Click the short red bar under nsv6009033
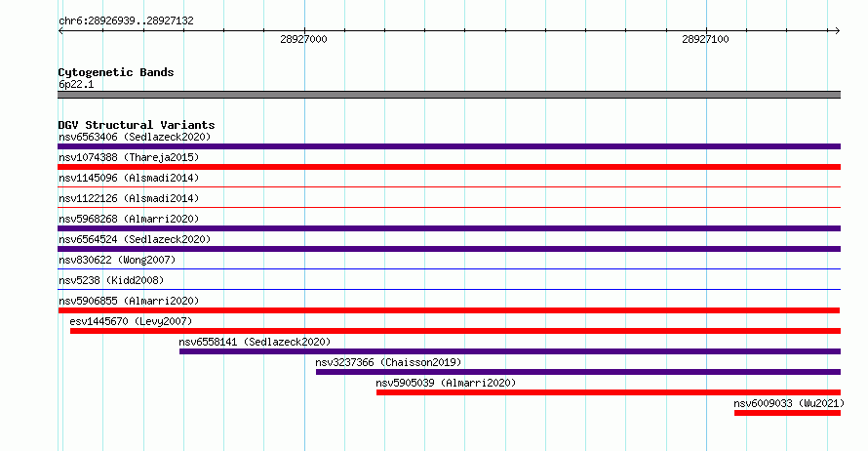 click(x=787, y=413)
